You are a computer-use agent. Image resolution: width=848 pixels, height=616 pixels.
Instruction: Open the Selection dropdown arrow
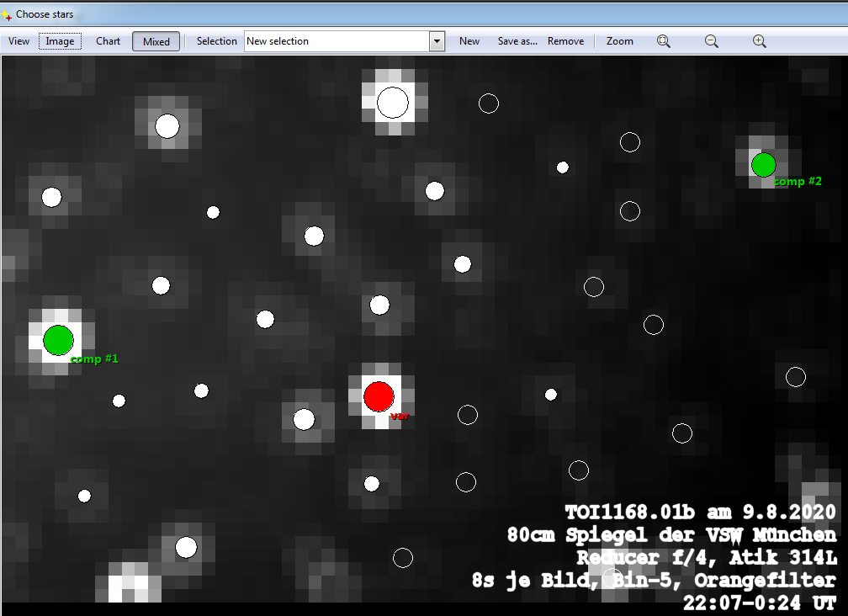[437, 41]
